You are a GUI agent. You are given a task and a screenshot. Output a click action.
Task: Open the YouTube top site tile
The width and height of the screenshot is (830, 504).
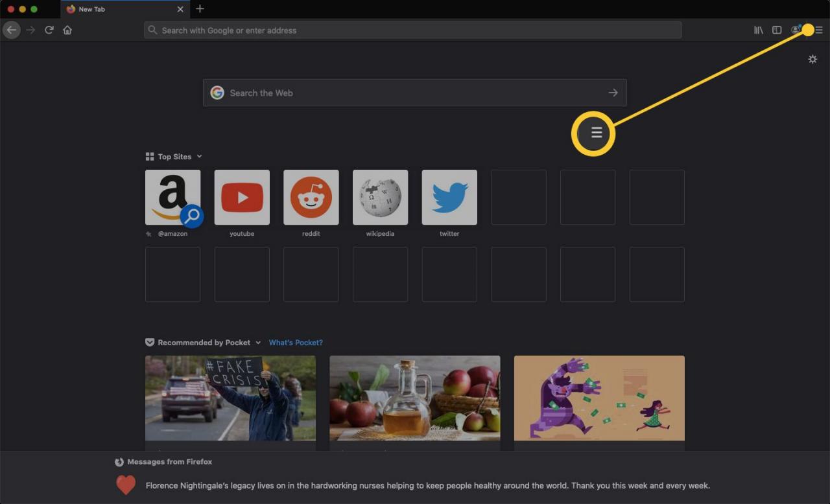242,197
